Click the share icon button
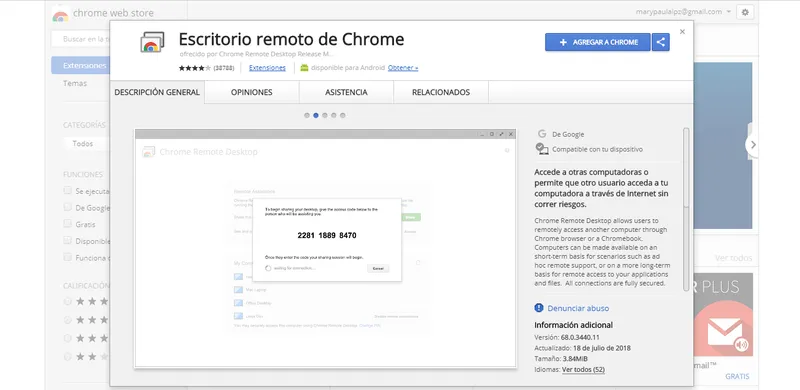This screenshot has width=800, height=390. point(661,42)
